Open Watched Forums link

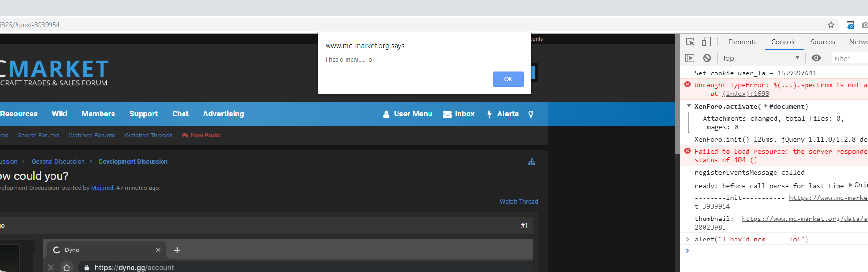pos(92,136)
